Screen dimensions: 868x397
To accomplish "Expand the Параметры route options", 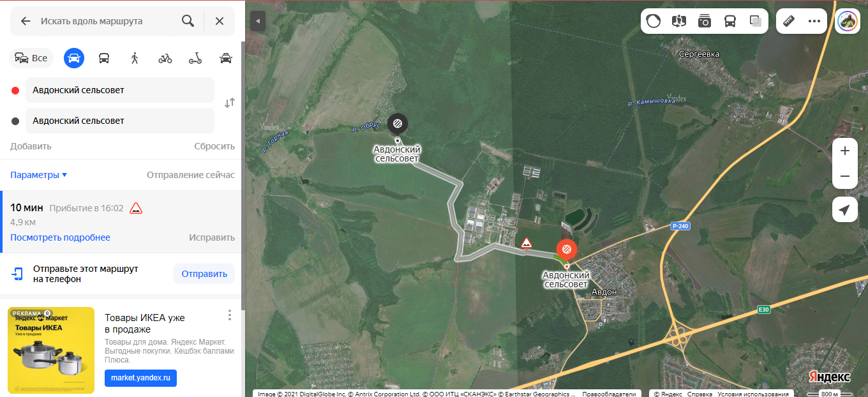I will 39,175.
